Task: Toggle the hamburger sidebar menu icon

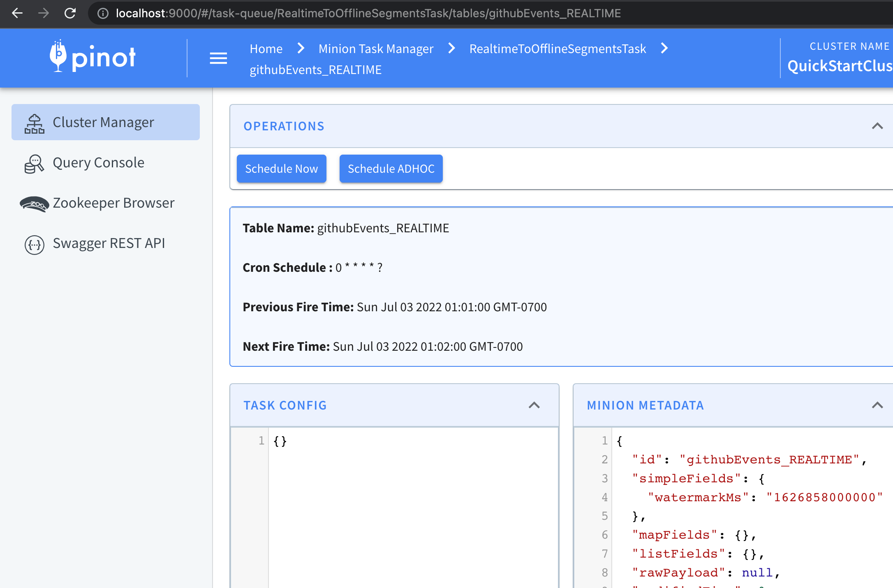Action: click(218, 58)
